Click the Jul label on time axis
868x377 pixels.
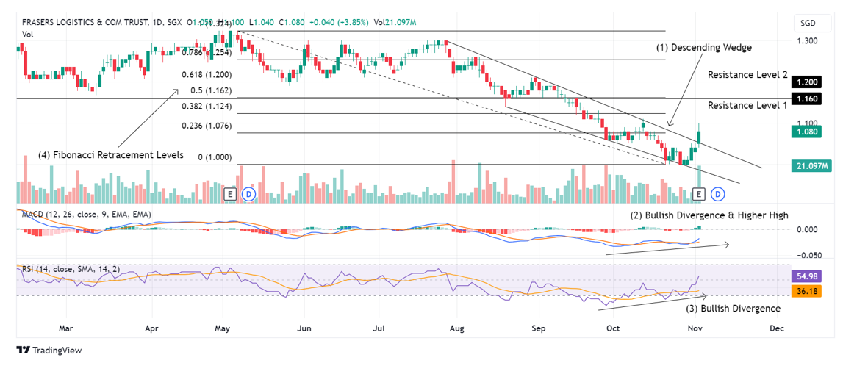click(379, 328)
